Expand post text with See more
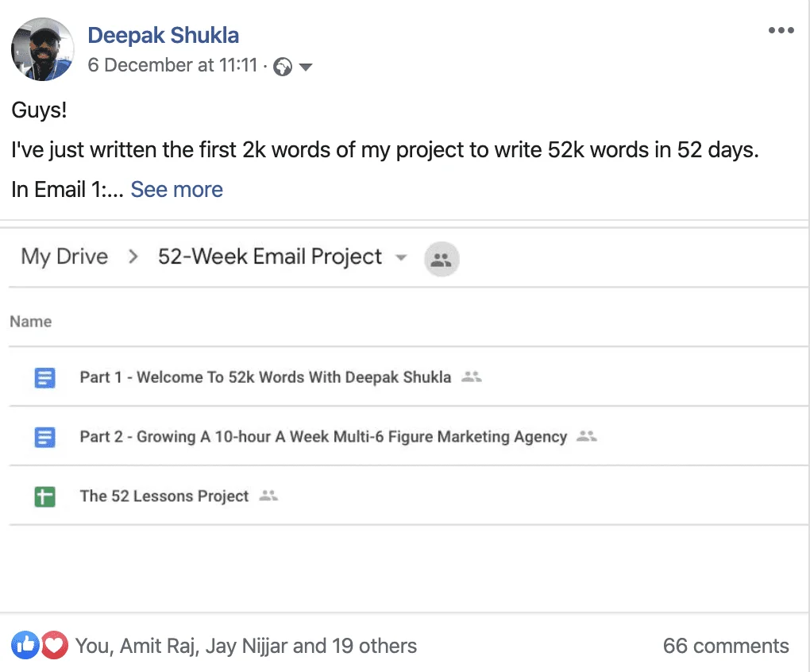The image size is (810, 672). point(176,189)
